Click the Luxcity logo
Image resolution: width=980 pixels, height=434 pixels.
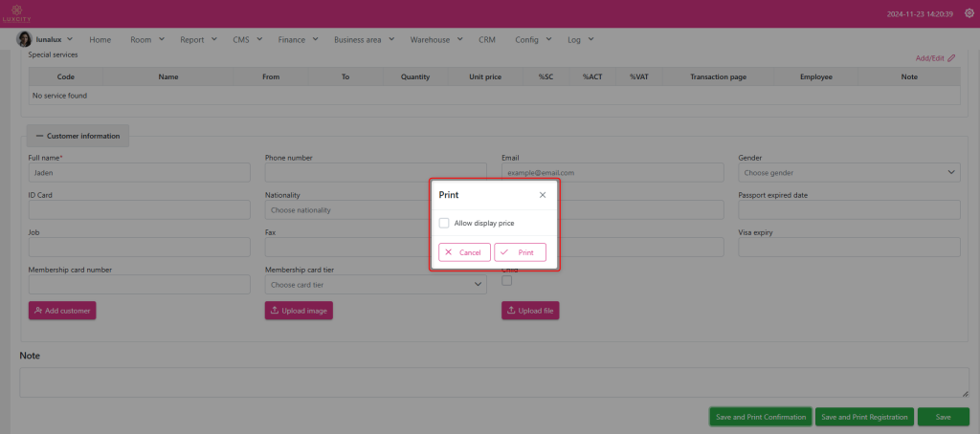point(17,13)
